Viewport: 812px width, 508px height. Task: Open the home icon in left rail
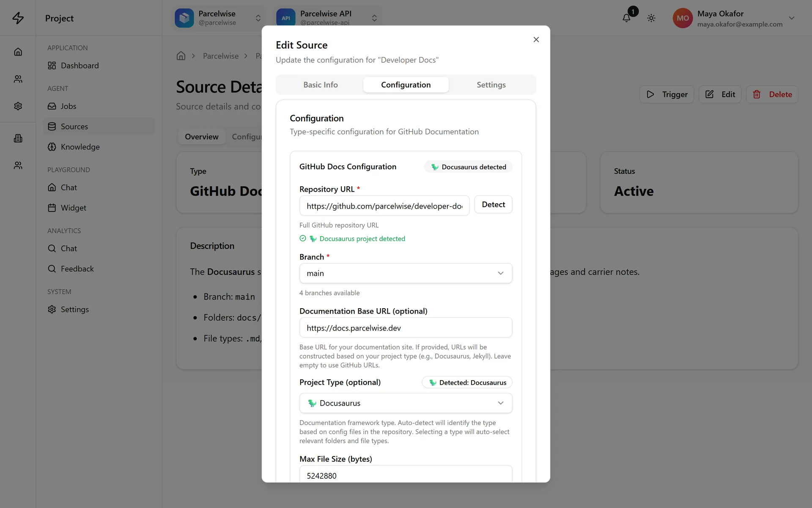tap(18, 52)
